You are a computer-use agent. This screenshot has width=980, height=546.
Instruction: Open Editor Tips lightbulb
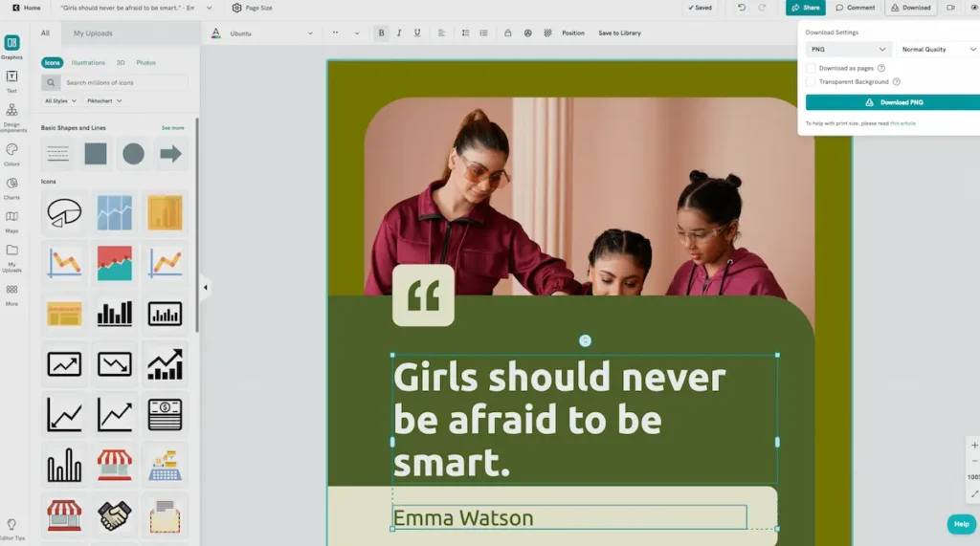(11, 529)
